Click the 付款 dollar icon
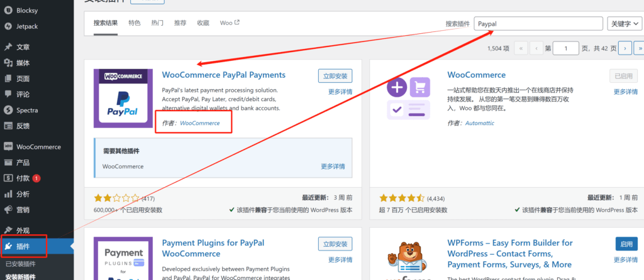 (8, 178)
